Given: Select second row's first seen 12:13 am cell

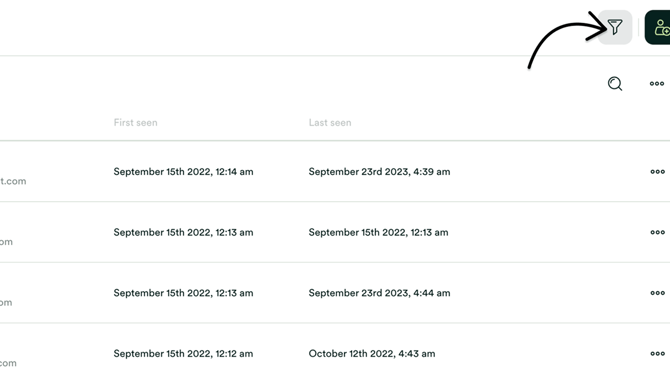Looking at the screenshot, I should (183, 233).
